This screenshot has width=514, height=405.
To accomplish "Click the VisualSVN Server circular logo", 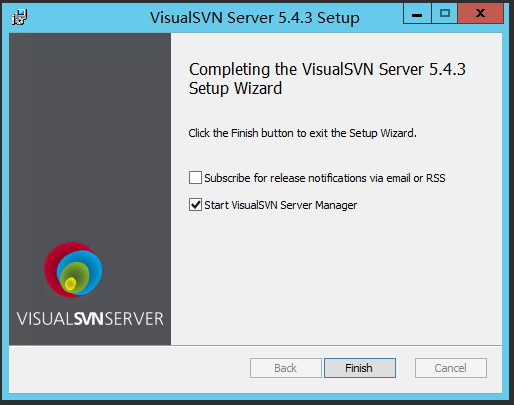I will 73,270.
